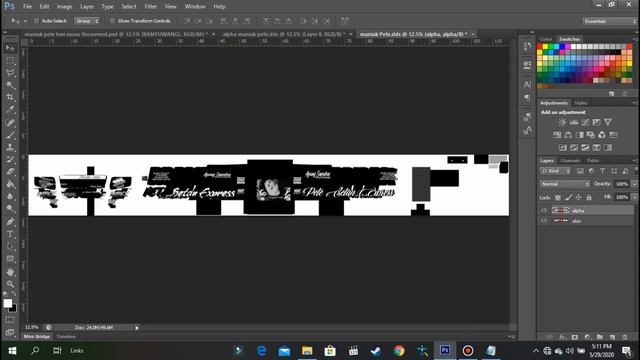Toggle pixel layer filter icon

pyautogui.click(x=580, y=171)
